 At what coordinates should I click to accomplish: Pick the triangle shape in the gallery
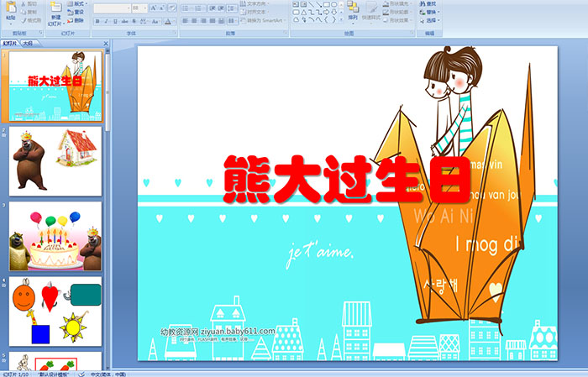tap(304, 12)
